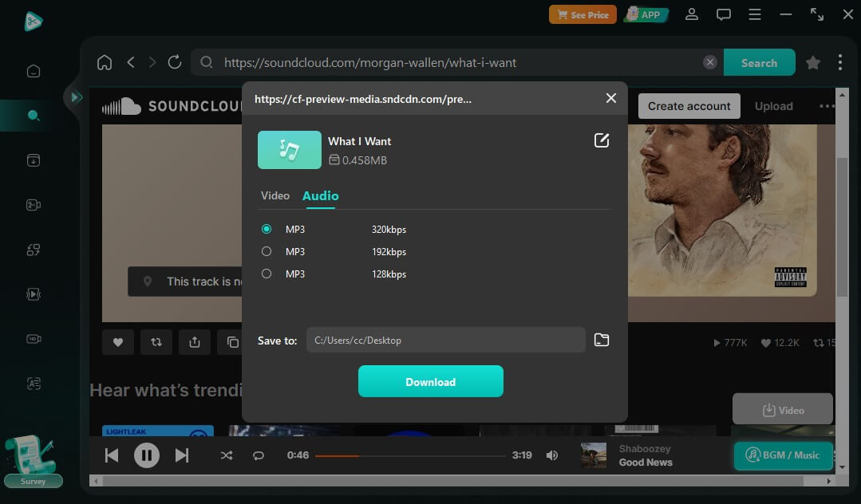
Task: Repost the track
Action: tap(156, 342)
